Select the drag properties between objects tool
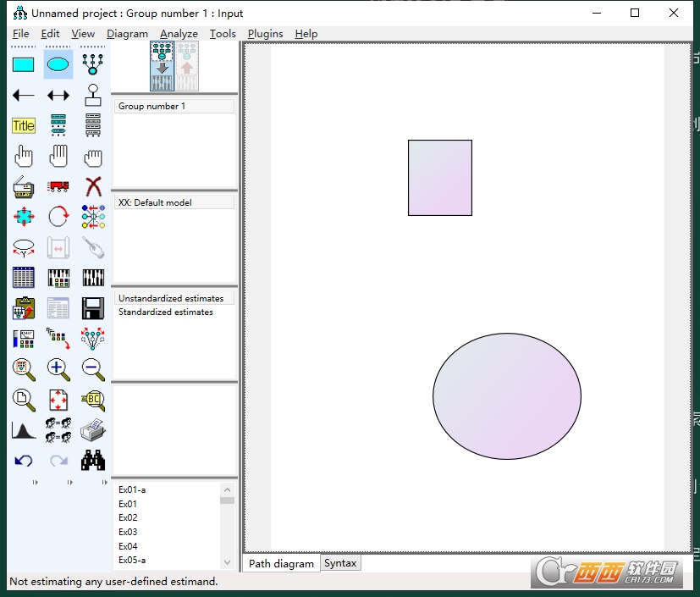This screenshot has height=597, width=700. pyautogui.click(x=58, y=339)
